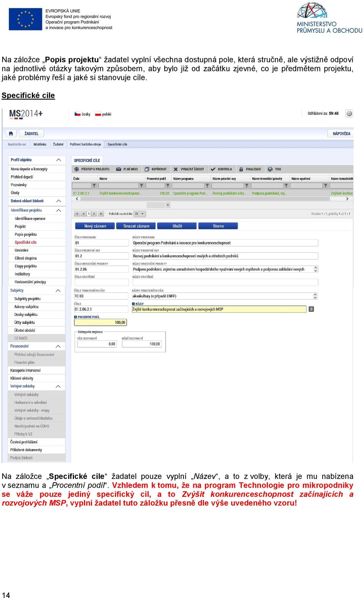Click the Více rozvinuté input field

click(97, 344)
